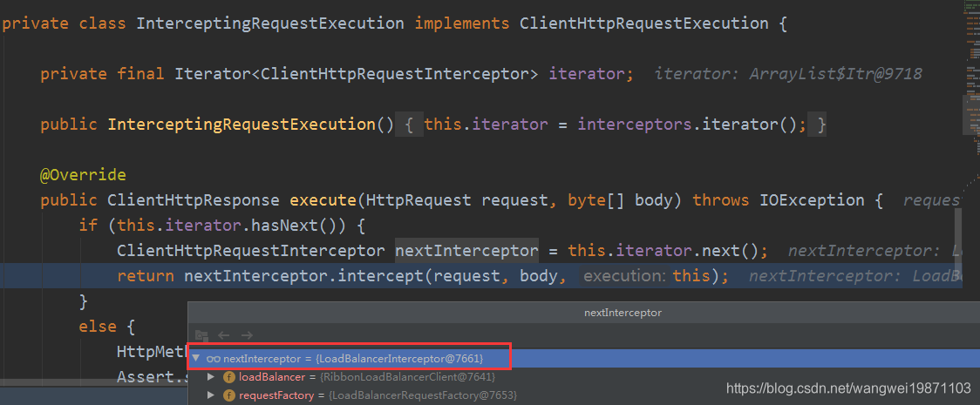Click the glasses watch icon beside nextInterceptor
The image size is (980, 405).
[x=214, y=359]
